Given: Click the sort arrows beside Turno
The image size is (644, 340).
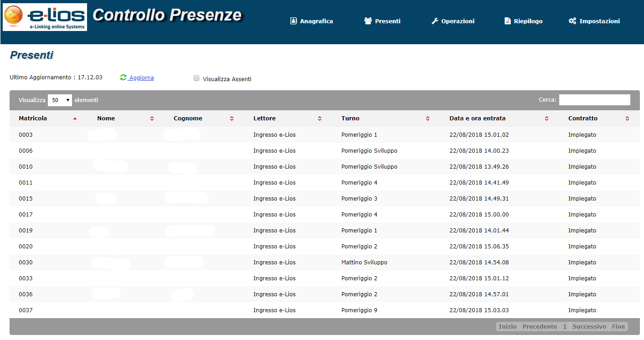Looking at the screenshot, I should click(428, 118).
